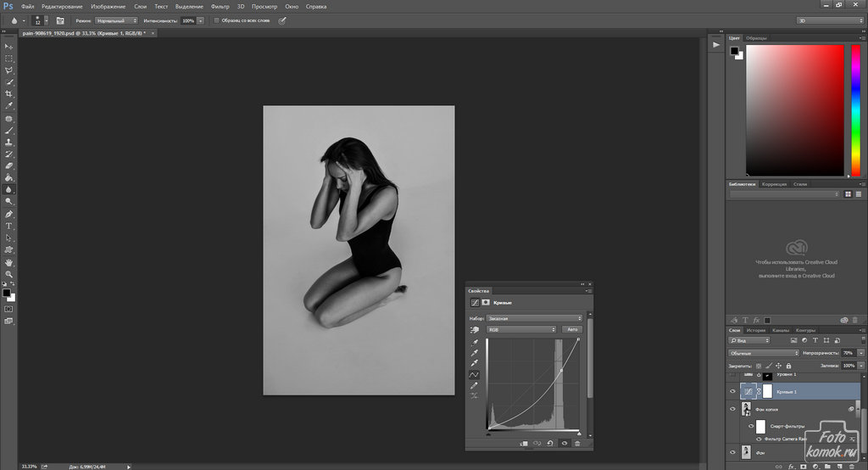This screenshot has width=868, height=470.
Task: Hide the Фон копия layer
Action: (x=733, y=409)
